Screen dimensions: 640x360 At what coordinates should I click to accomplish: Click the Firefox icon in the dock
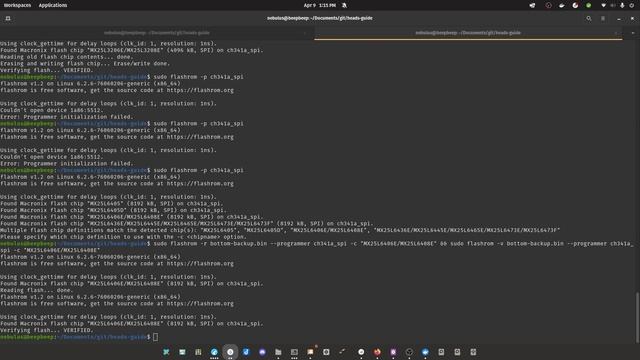tap(377, 352)
